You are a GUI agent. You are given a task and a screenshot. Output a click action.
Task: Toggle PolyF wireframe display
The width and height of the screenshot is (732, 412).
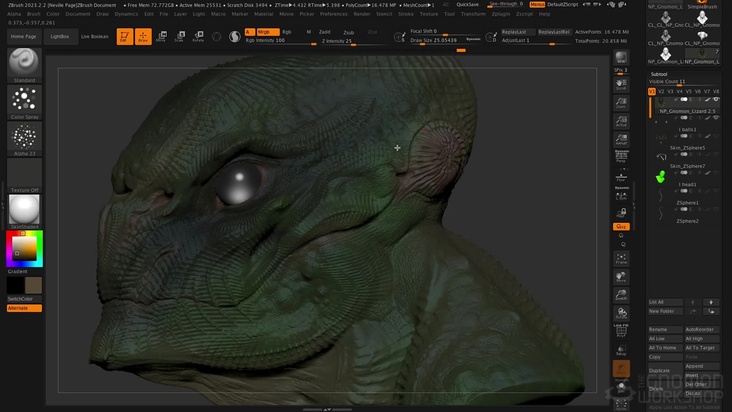tap(621, 330)
